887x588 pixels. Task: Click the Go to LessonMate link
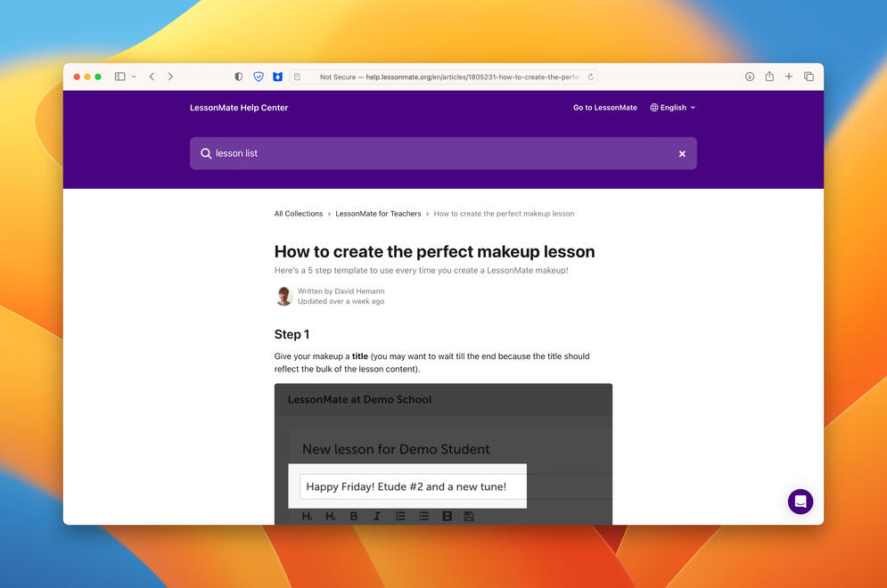tap(604, 108)
